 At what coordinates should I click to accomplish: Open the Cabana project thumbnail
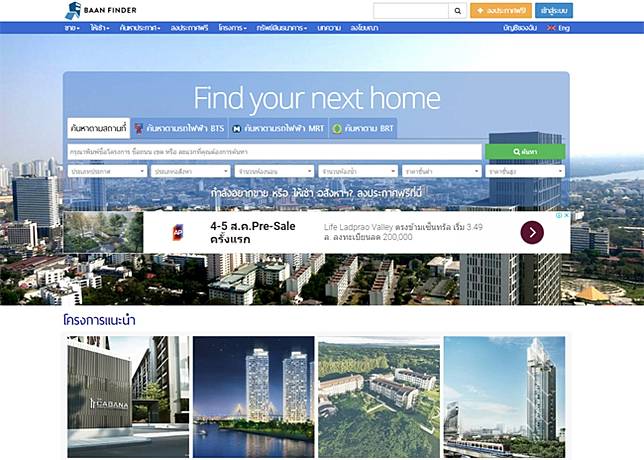coord(128,397)
